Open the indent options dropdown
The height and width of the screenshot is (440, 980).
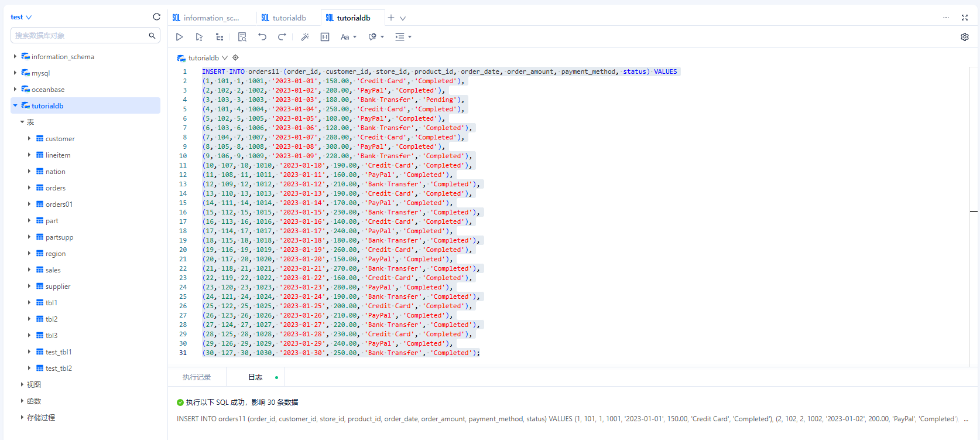tap(403, 37)
